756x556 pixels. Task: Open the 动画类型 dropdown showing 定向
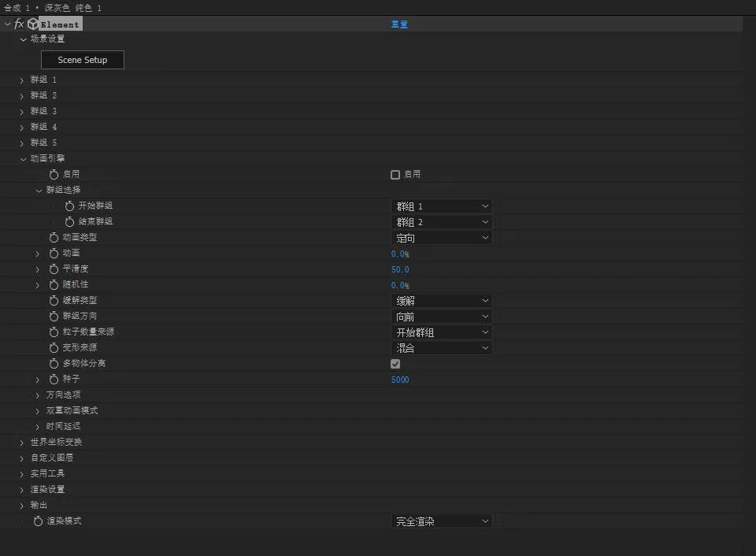441,238
